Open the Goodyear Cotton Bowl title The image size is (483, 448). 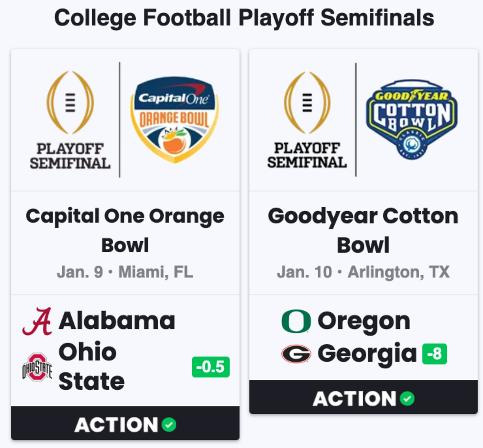pos(363,230)
